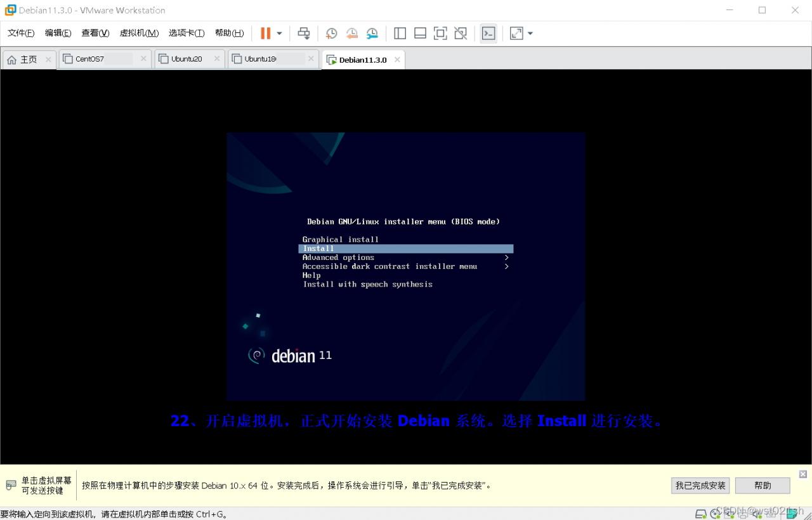Toggle the thumbnail bar icon
Image resolution: width=812 pixels, height=520 pixels.
point(420,33)
